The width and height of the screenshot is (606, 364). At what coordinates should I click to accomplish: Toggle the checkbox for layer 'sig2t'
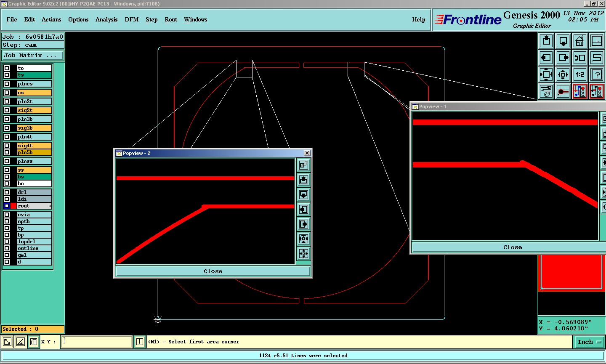(7, 110)
